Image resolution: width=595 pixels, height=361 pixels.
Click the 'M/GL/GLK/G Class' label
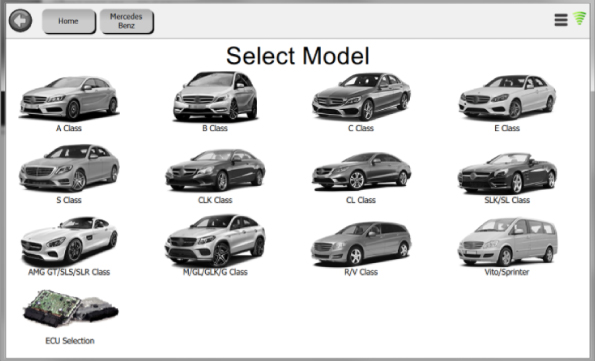[x=215, y=272]
